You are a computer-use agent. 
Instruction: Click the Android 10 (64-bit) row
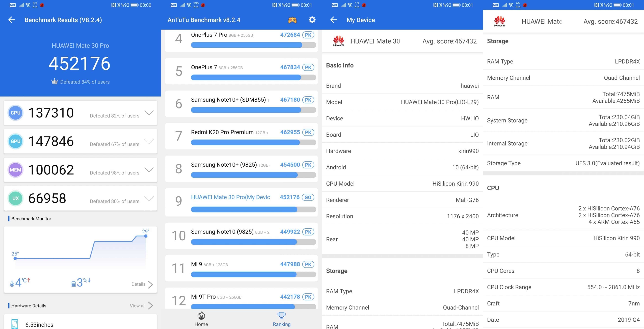[x=402, y=167]
